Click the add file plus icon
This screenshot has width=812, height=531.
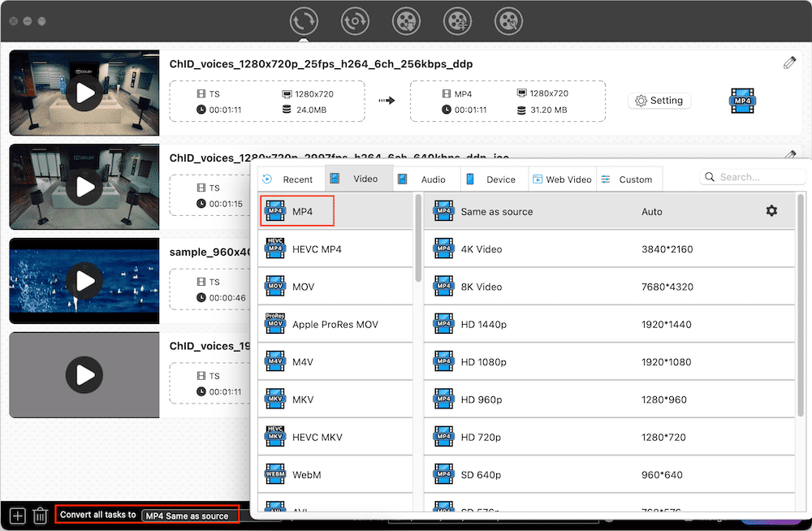[18, 516]
